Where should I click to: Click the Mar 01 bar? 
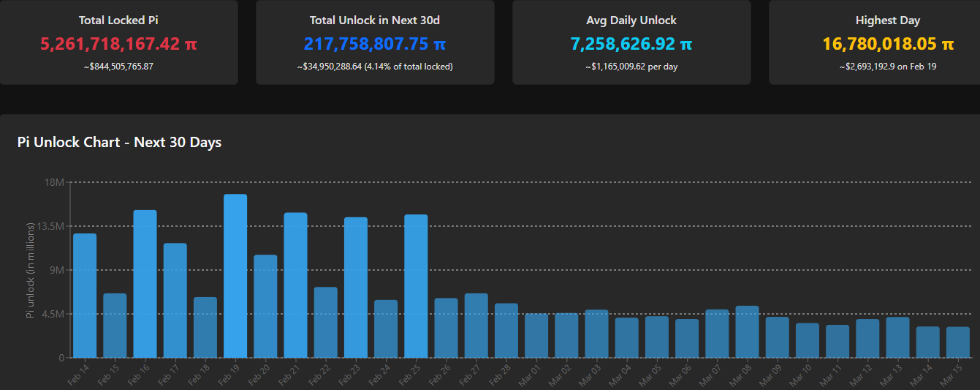[536, 335]
